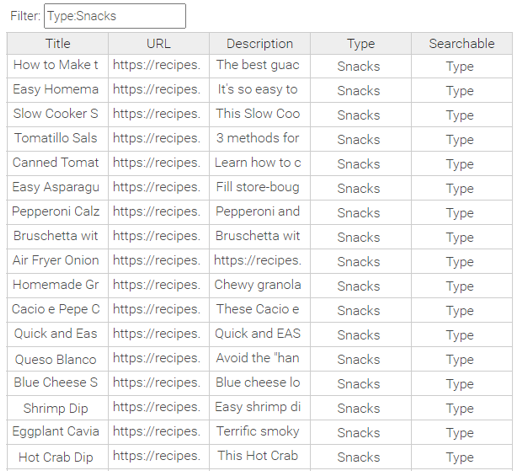Image resolution: width=517 pixels, height=476 pixels.
Task: Click the 'Learn how to c' description cell
Action: [260, 164]
